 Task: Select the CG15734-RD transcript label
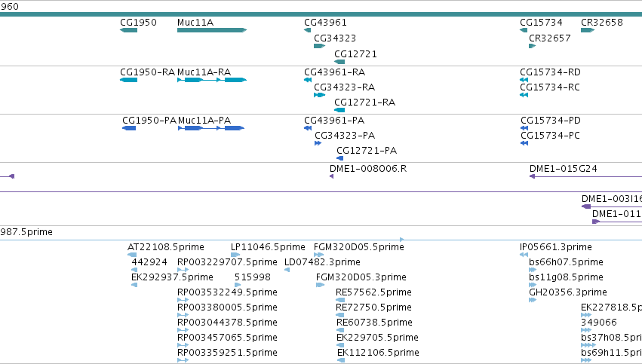[x=550, y=72]
